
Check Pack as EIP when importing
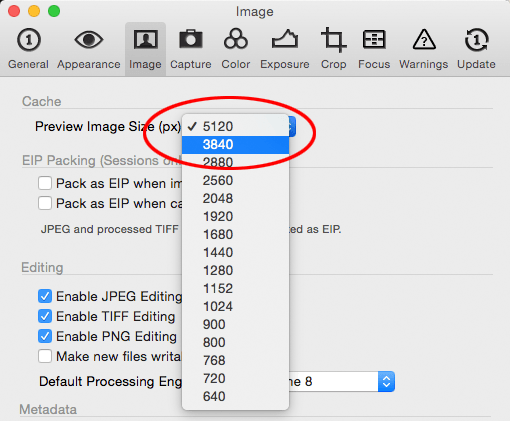(x=45, y=183)
